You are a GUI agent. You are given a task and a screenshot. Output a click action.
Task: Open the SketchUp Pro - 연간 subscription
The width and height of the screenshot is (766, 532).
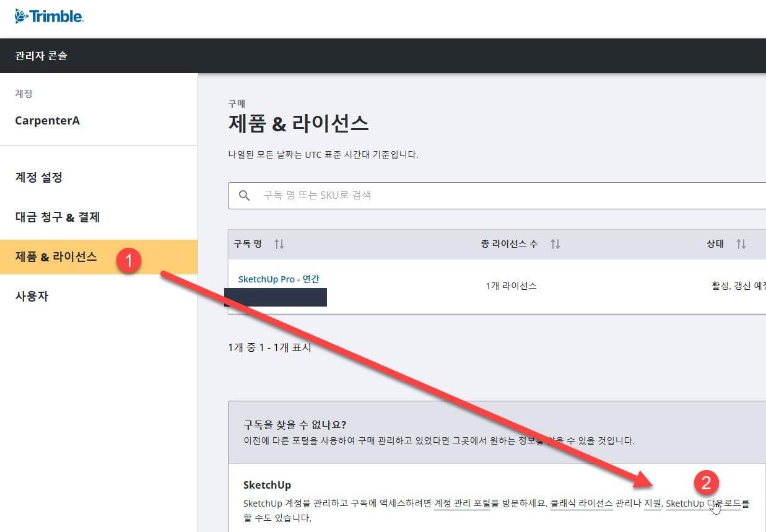tap(279, 279)
